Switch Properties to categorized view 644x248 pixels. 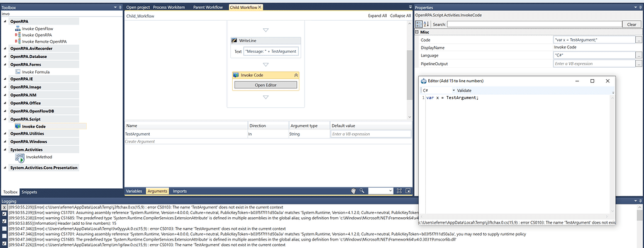(x=418, y=24)
